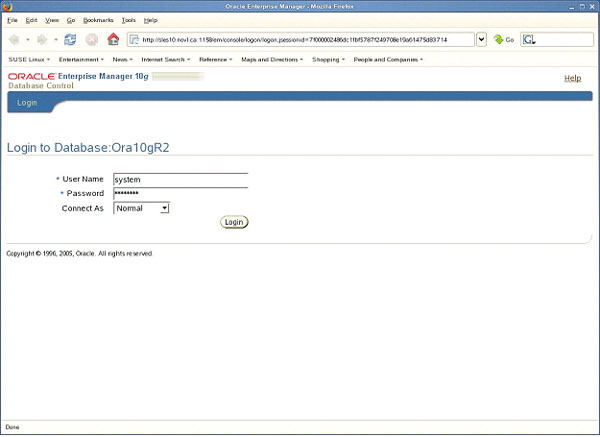Viewport: 600px width, 437px height.
Task: Click the page icon in the address bar
Action: tap(134, 39)
